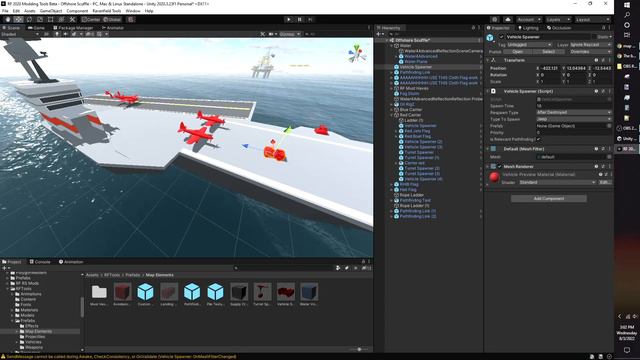Open the Shaded draw mode dropdown

click(20, 34)
